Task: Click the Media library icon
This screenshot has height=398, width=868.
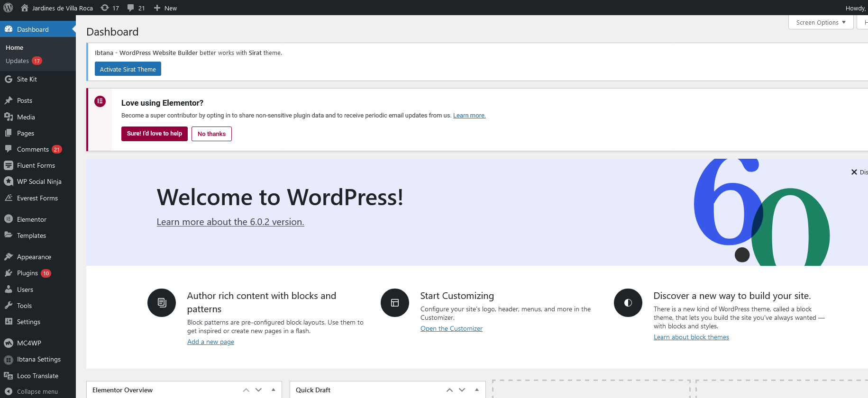Action: click(9, 117)
